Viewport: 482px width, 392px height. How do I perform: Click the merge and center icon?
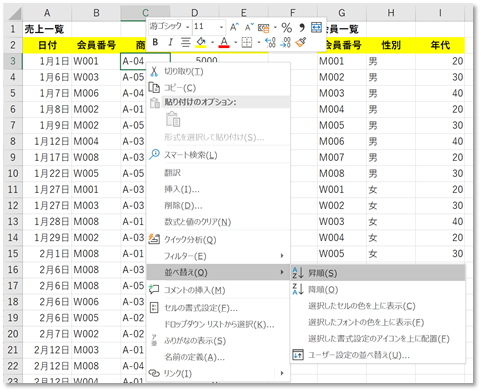(316, 27)
